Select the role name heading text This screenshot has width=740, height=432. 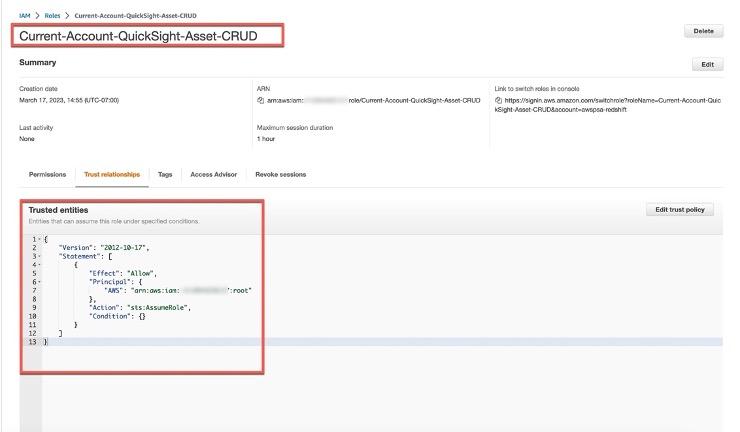(138, 36)
